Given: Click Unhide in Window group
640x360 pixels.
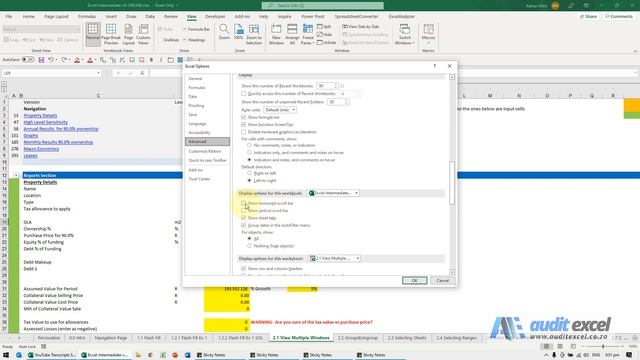Looking at the screenshot, I should click(x=327, y=42).
